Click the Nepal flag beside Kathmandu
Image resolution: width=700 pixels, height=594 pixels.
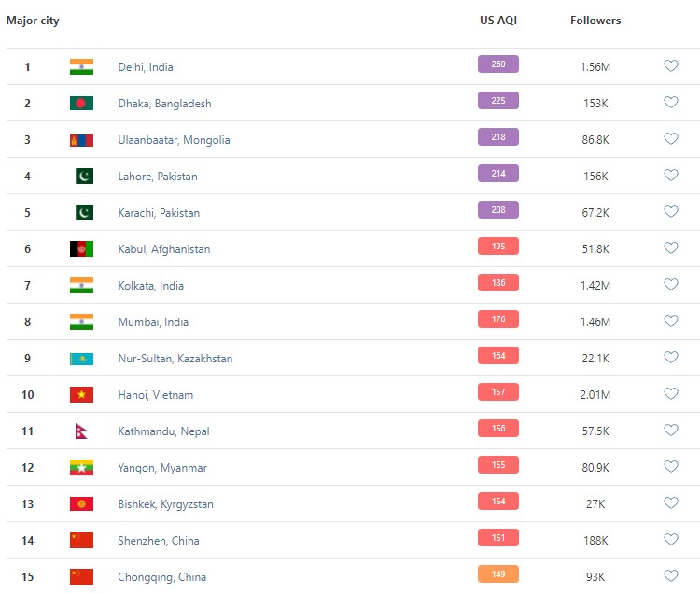pyautogui.click(x=81, y=431)
